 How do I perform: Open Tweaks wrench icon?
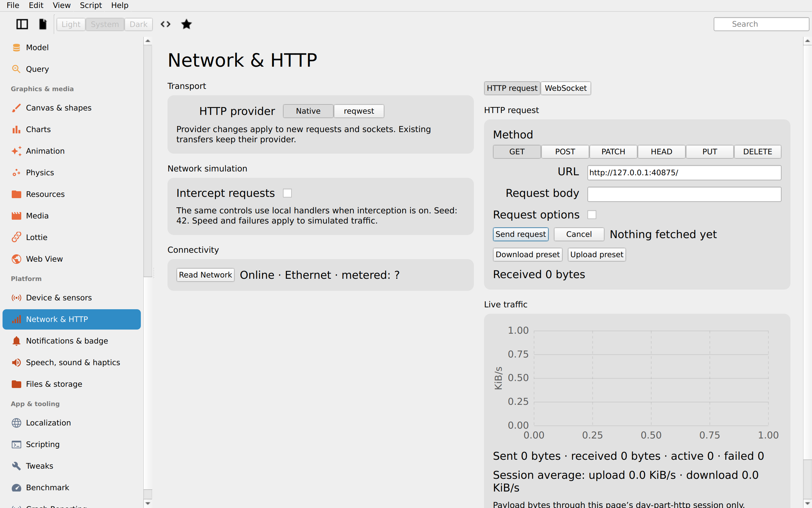pyautogui.click(x=16, y=466)
